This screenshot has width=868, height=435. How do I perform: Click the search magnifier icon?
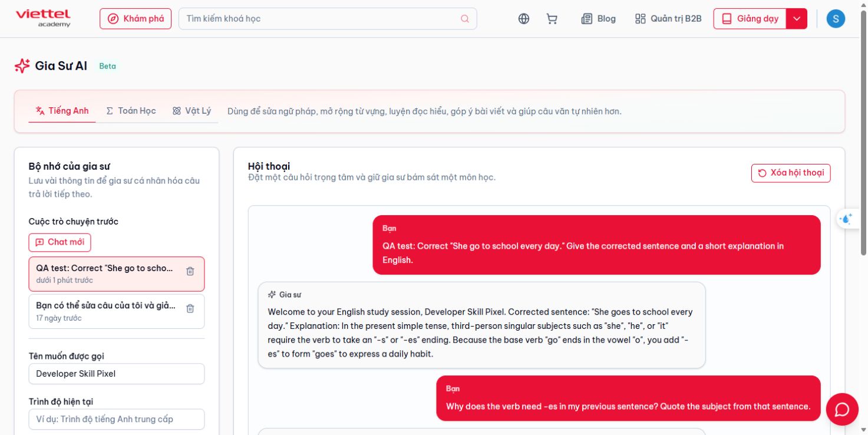(465, 19)
